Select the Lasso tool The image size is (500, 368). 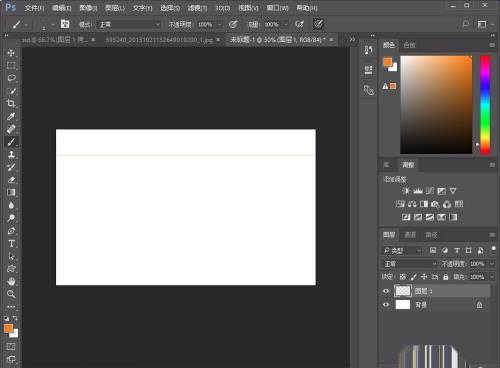pyautogui.click(x=11, y=78)
